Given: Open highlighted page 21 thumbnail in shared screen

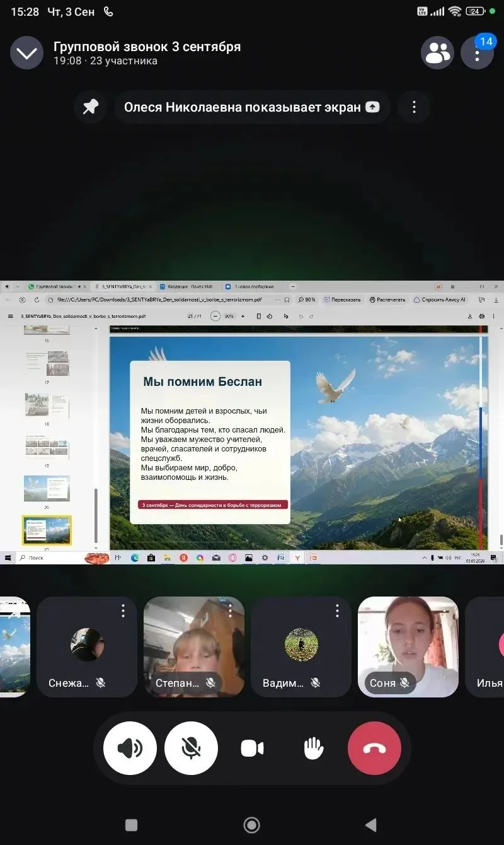Looking at the screenshot, I should (47, 530).
